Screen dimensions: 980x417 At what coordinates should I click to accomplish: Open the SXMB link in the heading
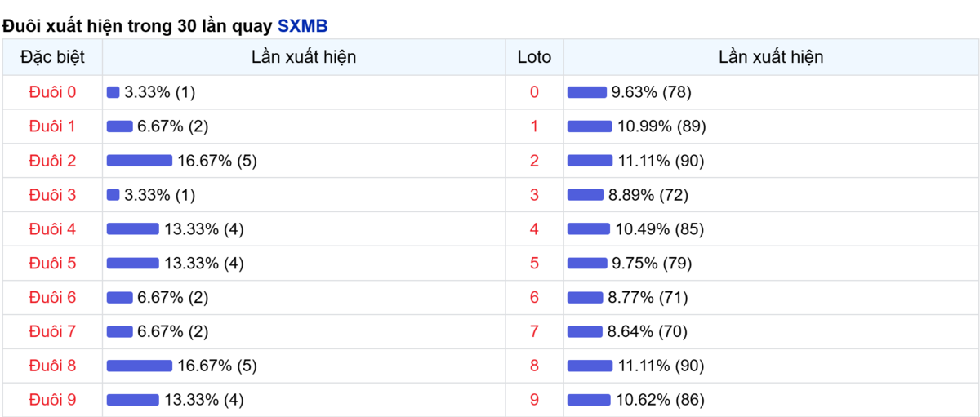302,25
